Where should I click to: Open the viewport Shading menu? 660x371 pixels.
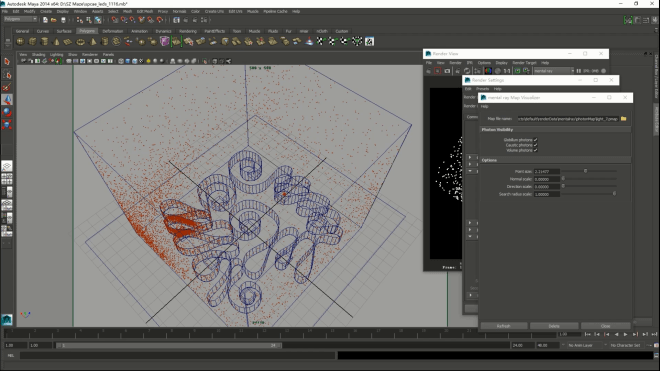38,55
